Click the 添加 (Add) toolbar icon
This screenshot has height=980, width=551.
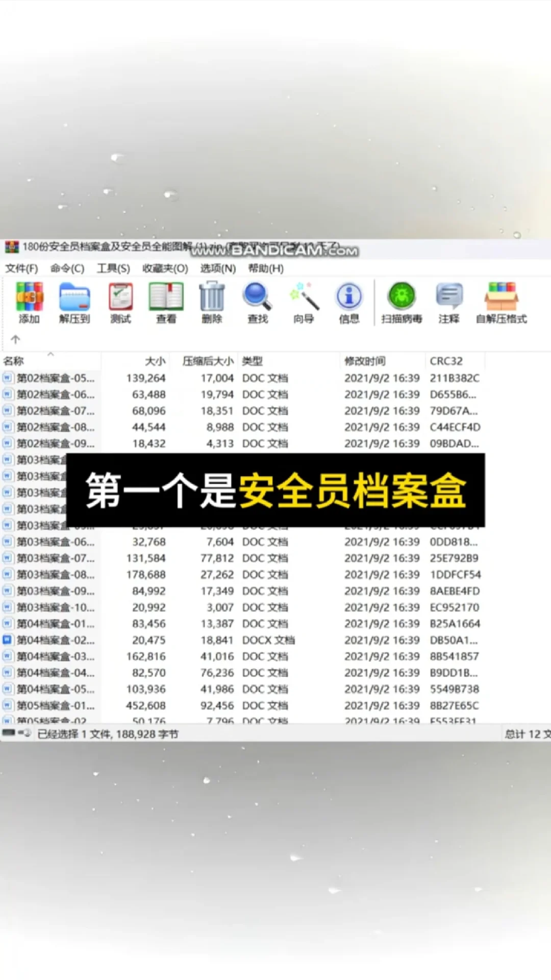click(x=29, y=297)
